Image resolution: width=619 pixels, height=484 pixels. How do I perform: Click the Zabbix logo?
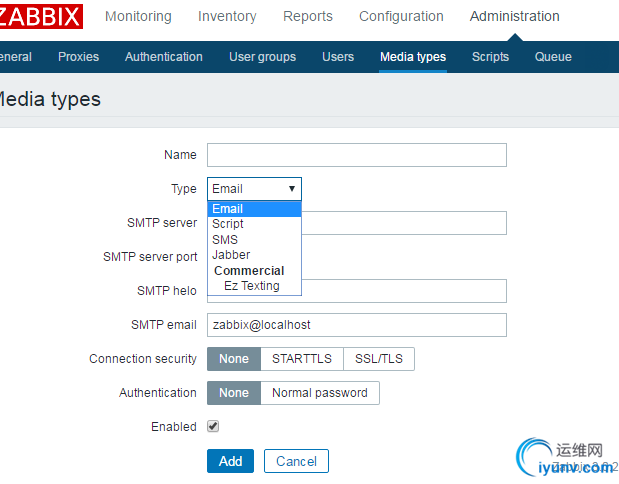(x=41, y=17)
